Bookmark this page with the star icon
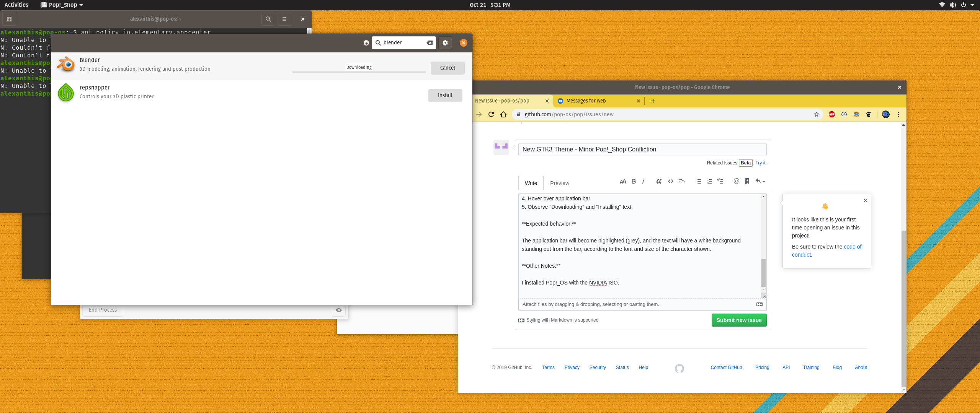Screen dimensions: 980x413 pos(817,114)
